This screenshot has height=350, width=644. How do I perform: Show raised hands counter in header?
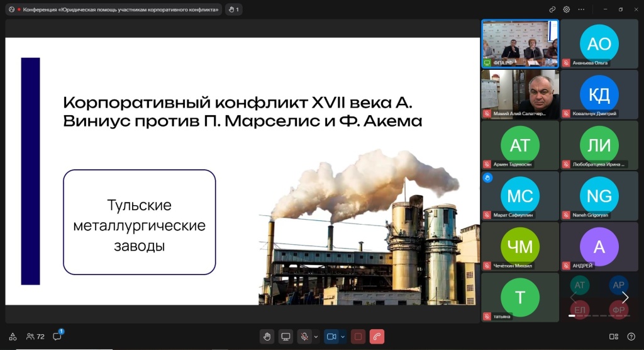coord(233,9)
